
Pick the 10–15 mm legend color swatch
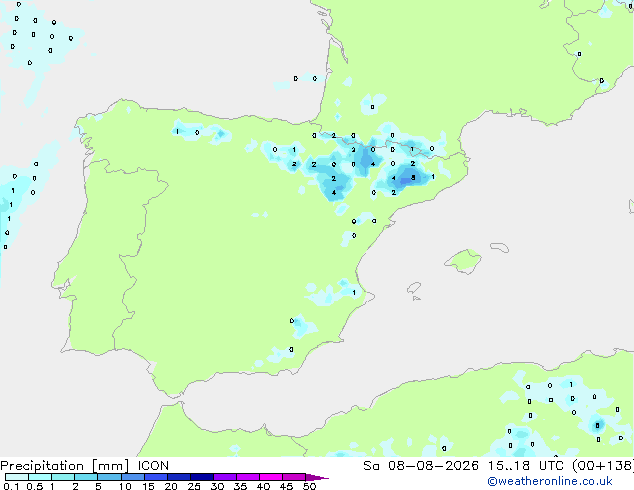[132, 477]
